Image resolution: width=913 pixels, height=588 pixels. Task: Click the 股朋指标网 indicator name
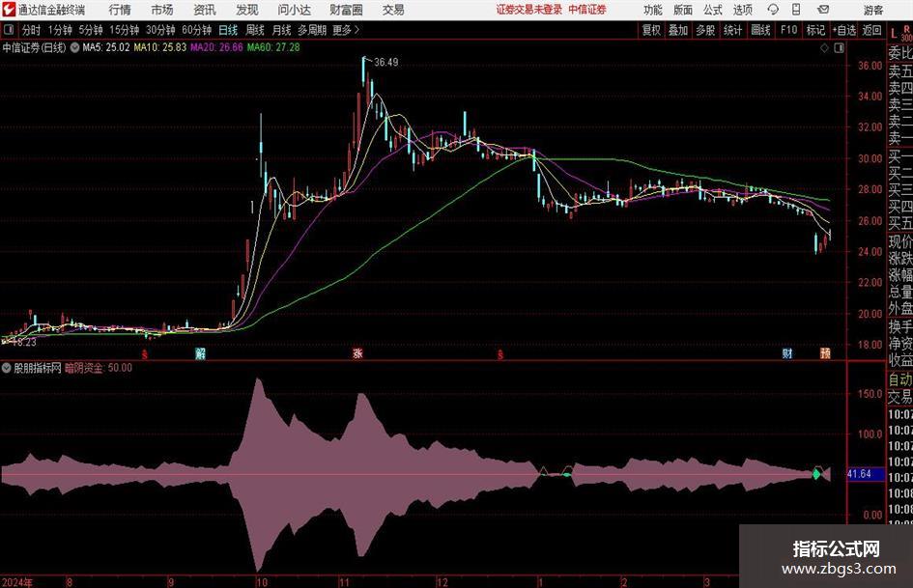click(x=38, y=368)
